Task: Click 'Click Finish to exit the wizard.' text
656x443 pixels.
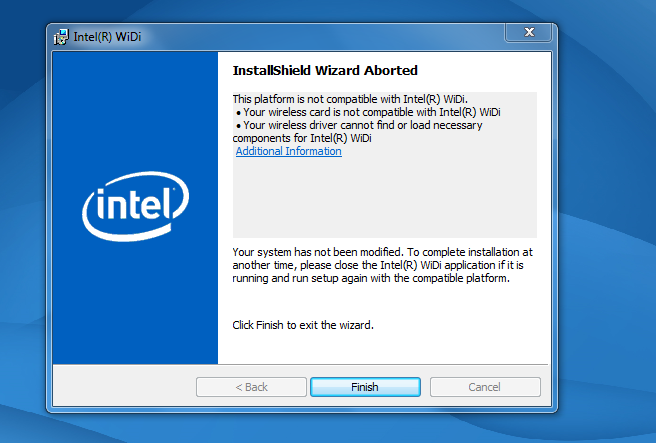Action: click(303, 325)
